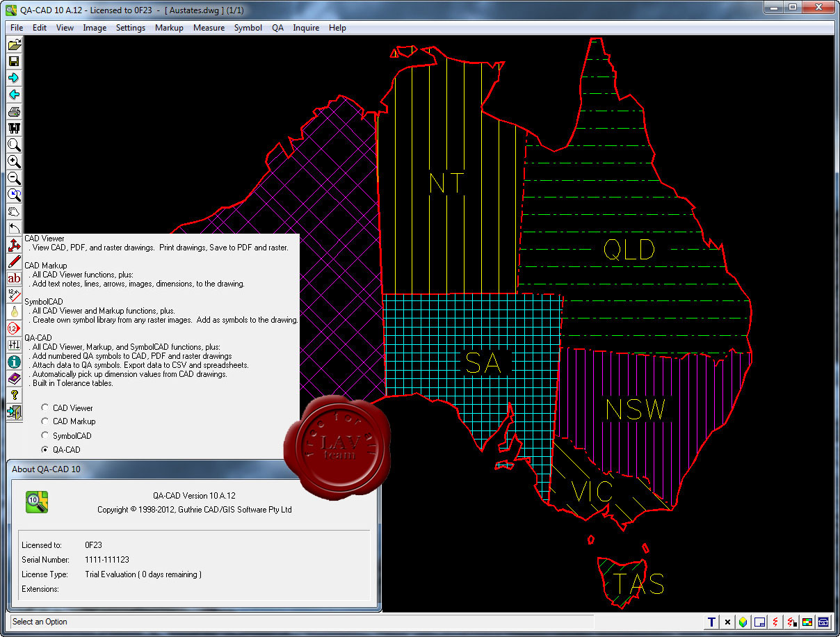Click the colored 3D cube icon
The width and height of the screenshot is (840, 637).
tap(743, 622)
